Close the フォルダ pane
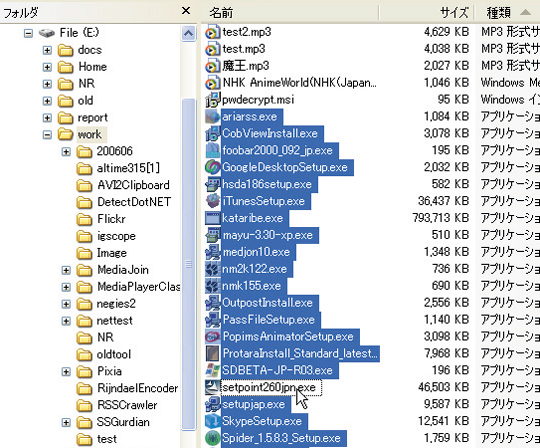Image resolution: width=540 pixels, height=448 pixels. (x=186, y=11)
